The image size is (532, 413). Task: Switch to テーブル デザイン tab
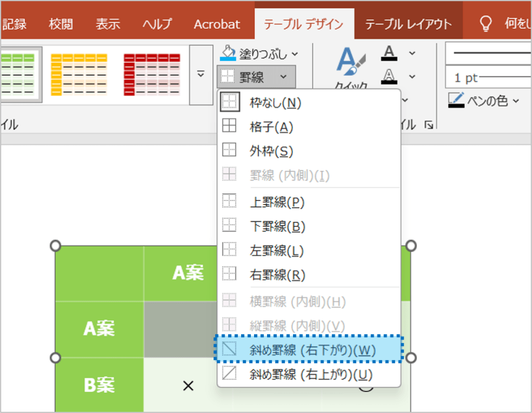[x=303, y=24]
